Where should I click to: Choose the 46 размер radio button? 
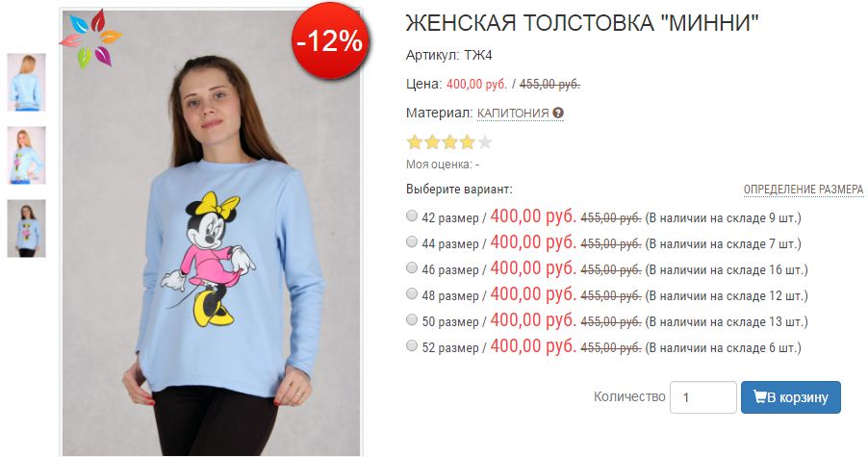pos(411,267)
